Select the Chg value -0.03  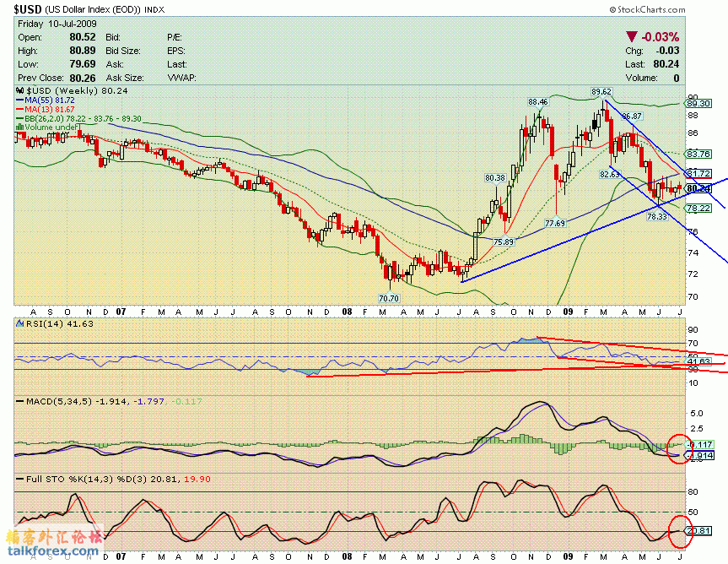point(667,51)
